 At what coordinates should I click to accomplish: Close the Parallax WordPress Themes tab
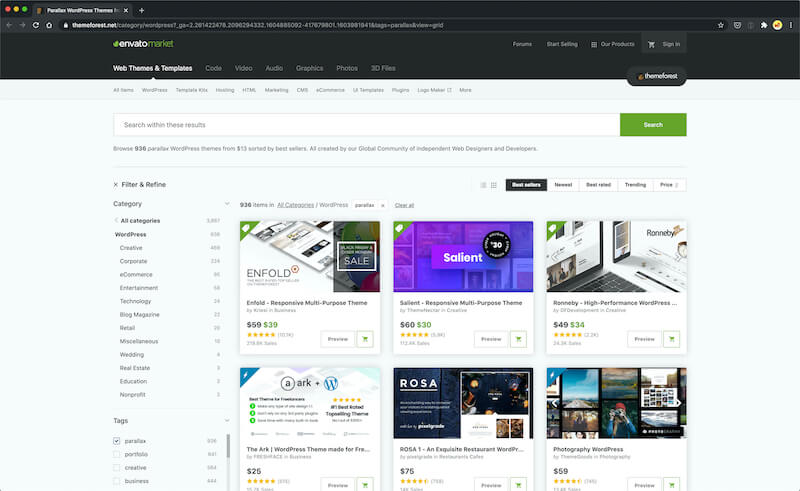click(x=126, y=10)
